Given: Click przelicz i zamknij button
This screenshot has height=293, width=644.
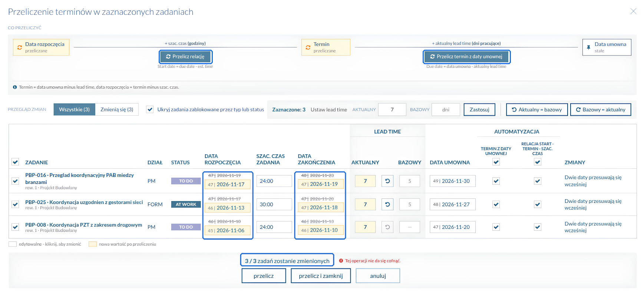Looking at the screenshot, I should (321, 276).
